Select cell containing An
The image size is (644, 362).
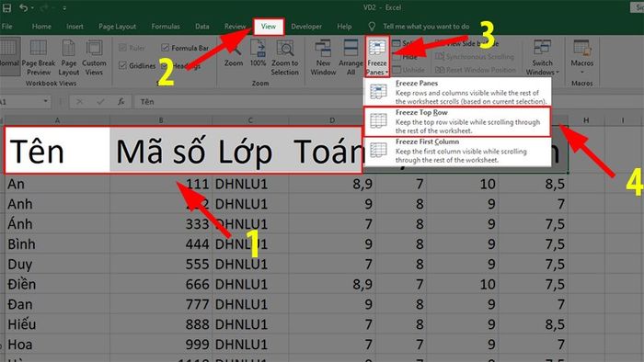[x=57, y=184]
